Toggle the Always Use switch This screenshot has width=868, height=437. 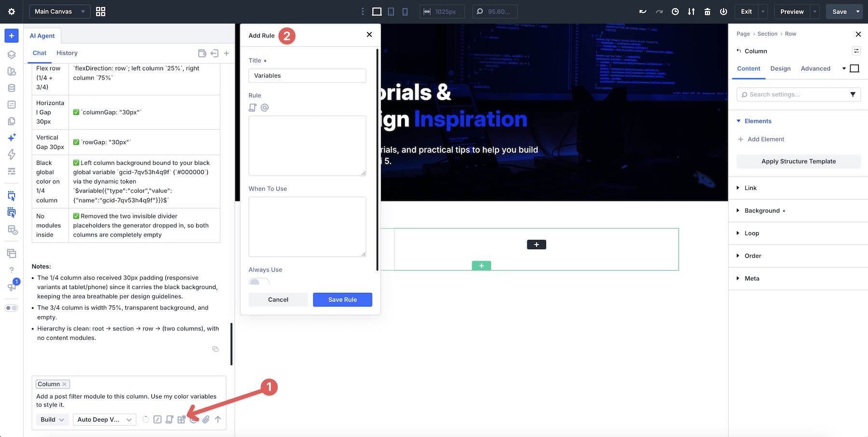point(259,282)
